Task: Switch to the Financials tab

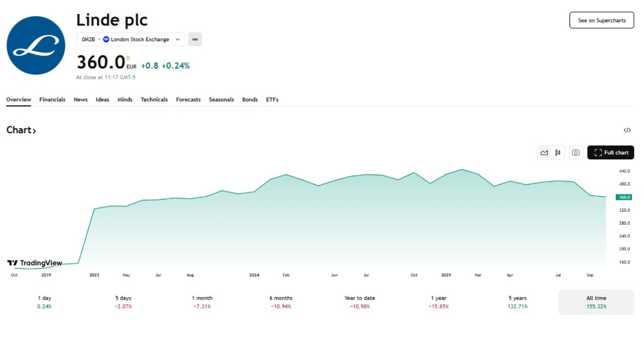Action: 52,100
